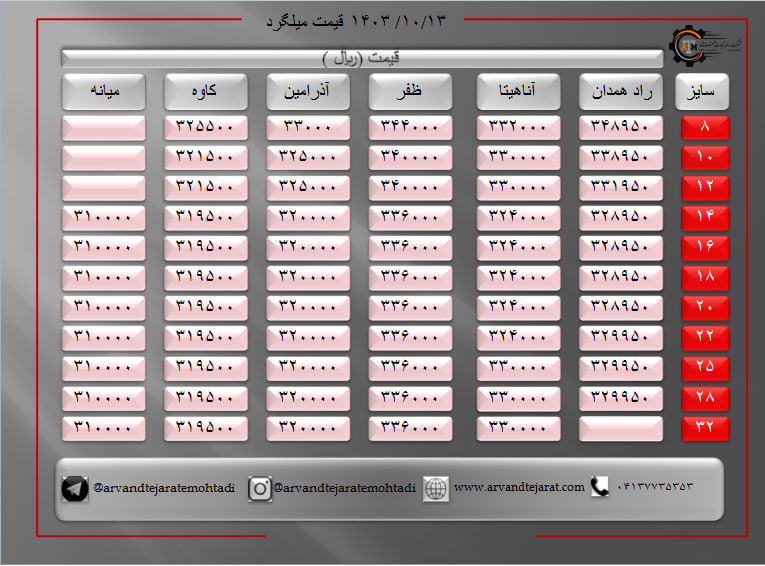765x566 pixels.
Task: Click آناهیتا price for size ۱۶
Action: click(518, 248)
